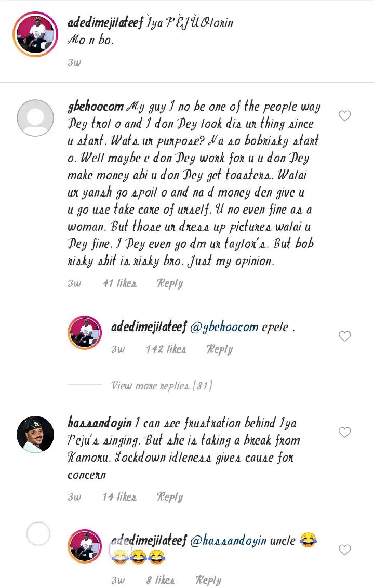Open gbehoocom username in comment
The width and height of the screenshot is (374, 588).
[96, 107]
